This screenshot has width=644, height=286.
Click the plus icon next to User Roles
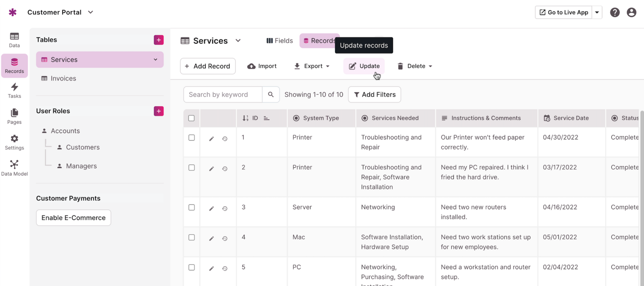158,111
